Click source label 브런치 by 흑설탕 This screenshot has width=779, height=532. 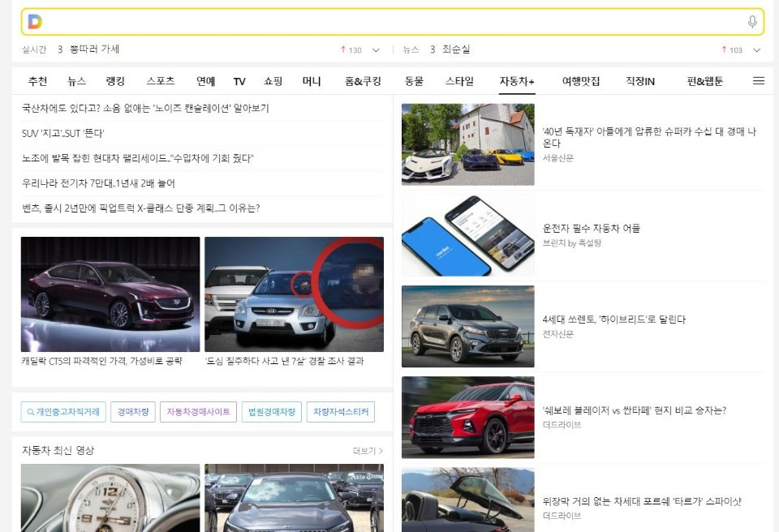click(572, 243)
